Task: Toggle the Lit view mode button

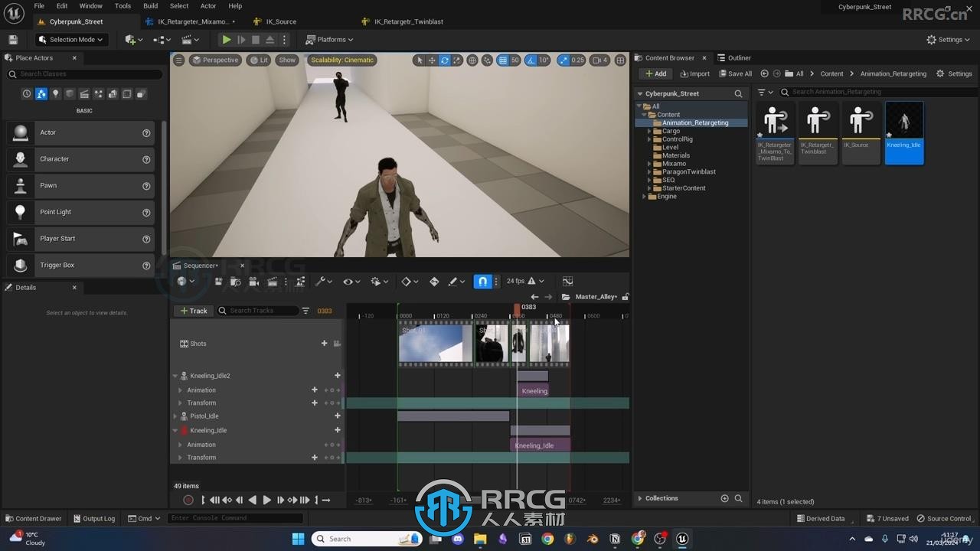Action: pyautogui.click(x=259, y=60)
